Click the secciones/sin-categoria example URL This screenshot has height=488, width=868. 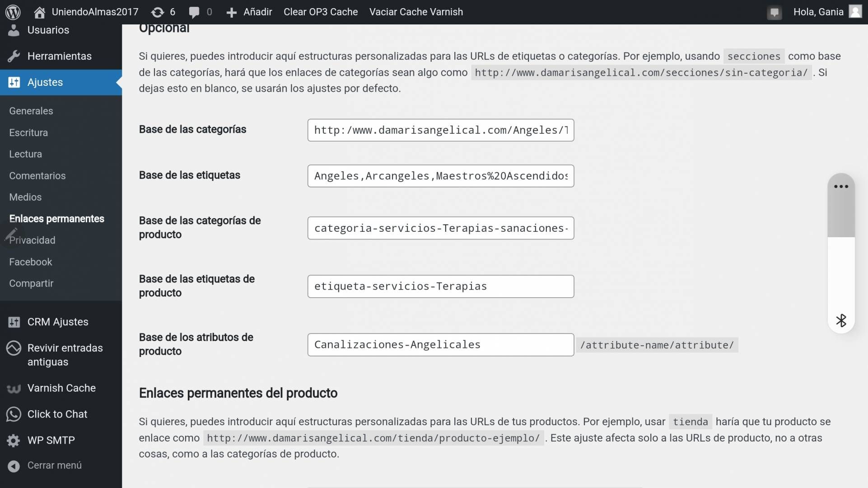(x=641, y=73)
